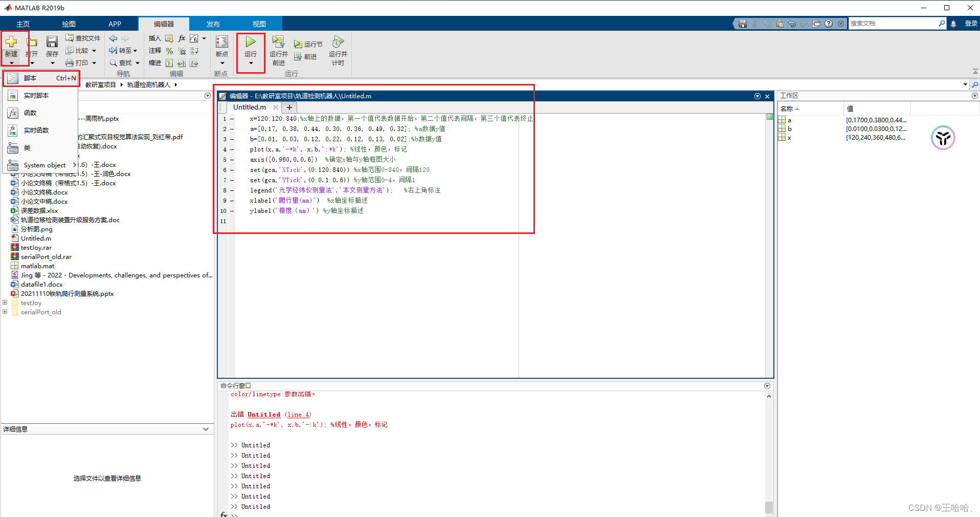Click the wrap comments icon
Viewport: 980px width, 517px height.
[x=194, y=51]
